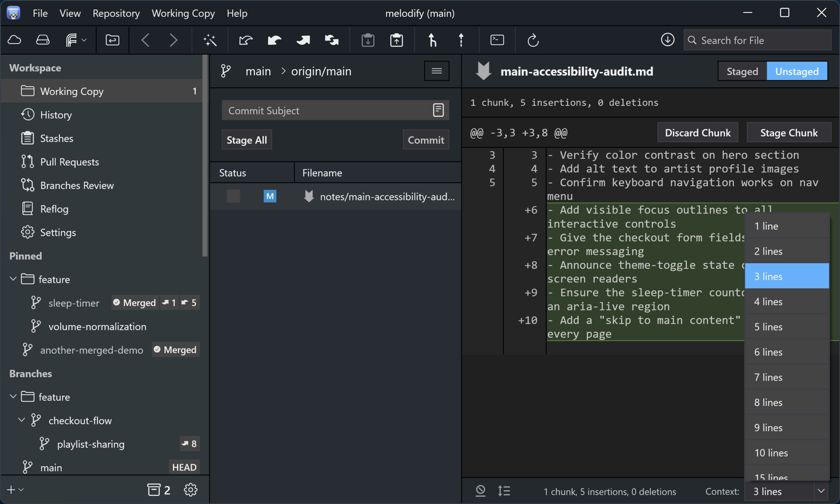Image resolution: width=840 pixels, height=504 pixels.
Task: Open the plus add menu at sidebar bottom
Action: click(15, 490)
